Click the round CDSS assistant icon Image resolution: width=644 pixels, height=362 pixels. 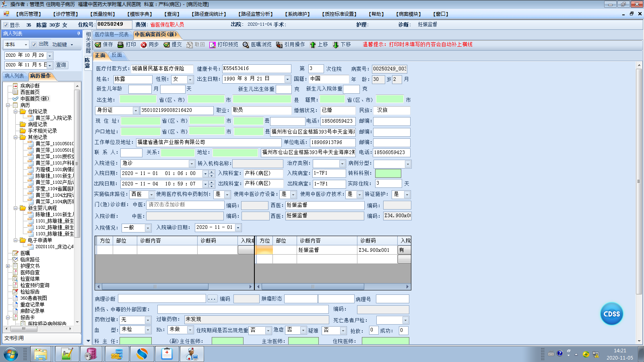[612, 314]
